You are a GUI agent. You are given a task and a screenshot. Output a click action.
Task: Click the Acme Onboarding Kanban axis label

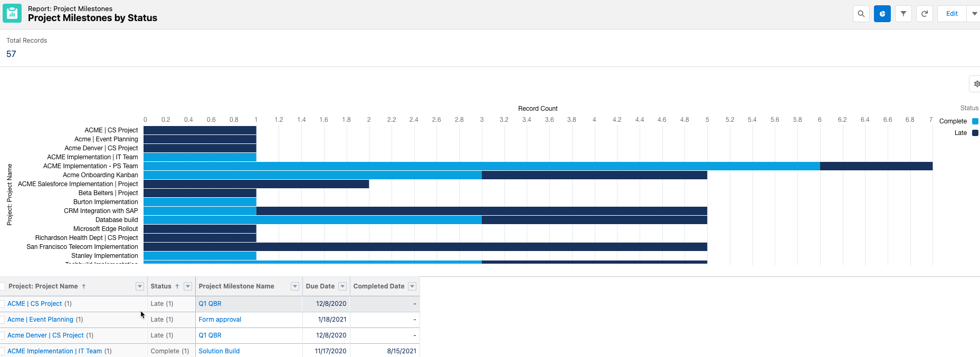click(100, 175)
